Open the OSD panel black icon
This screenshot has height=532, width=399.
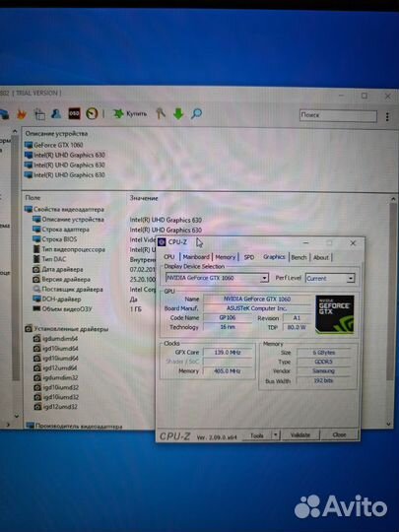(74, 113)
